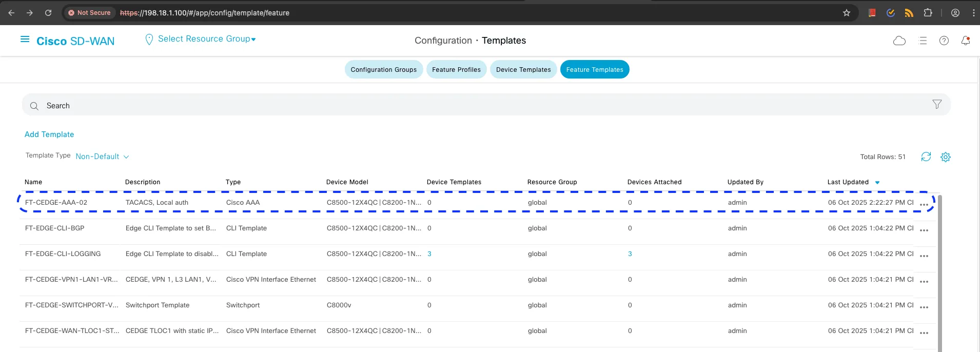
Task: Click the filter funnel icon
Action: (937, 104)
